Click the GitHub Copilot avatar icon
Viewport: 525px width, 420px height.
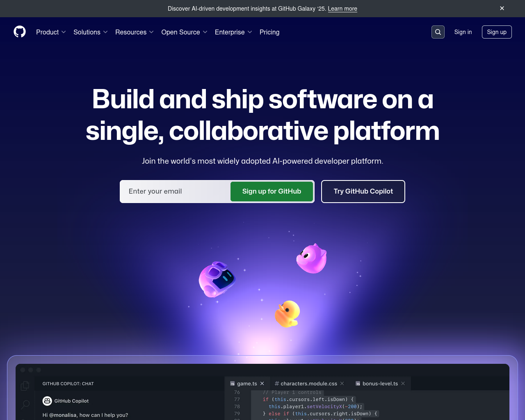tap(47, 401)
